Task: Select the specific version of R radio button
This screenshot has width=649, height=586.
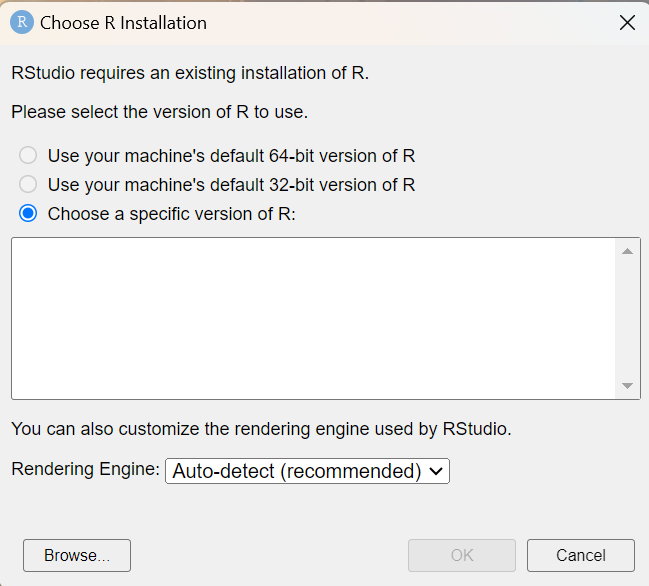Action: [29, 213]
